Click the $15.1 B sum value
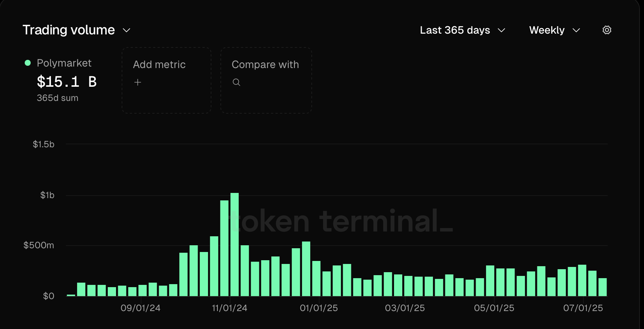 pyautogui.click(x=67, y=82)
